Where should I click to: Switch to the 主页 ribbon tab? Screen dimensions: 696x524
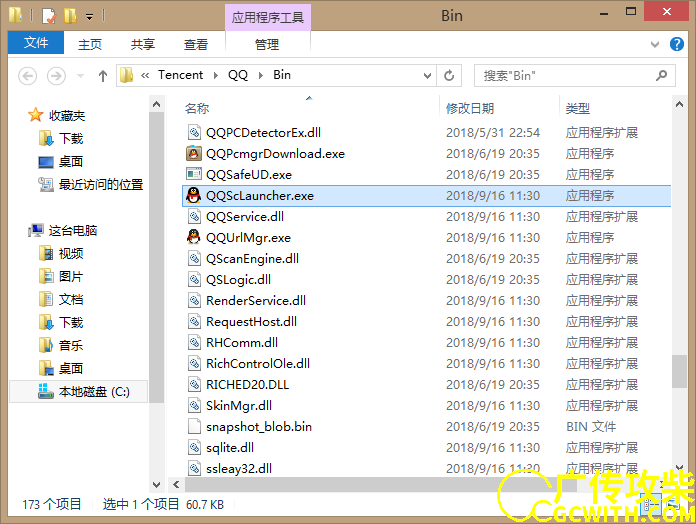pyautogui.click(x=90, y=44)
